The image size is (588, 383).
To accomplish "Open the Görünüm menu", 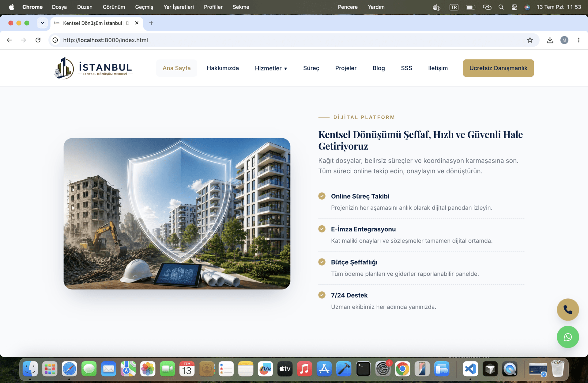I will tap(114, 7).
